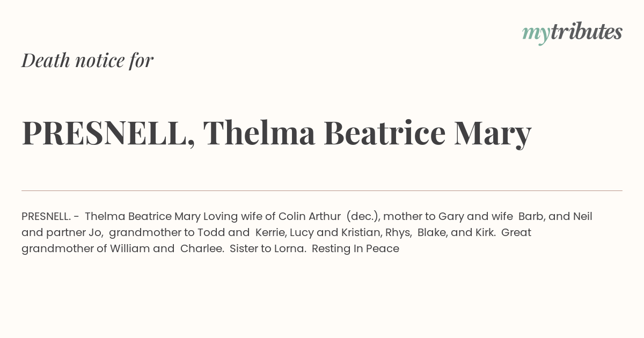Click the word Mary in the large title

click(x=493, y=134)
